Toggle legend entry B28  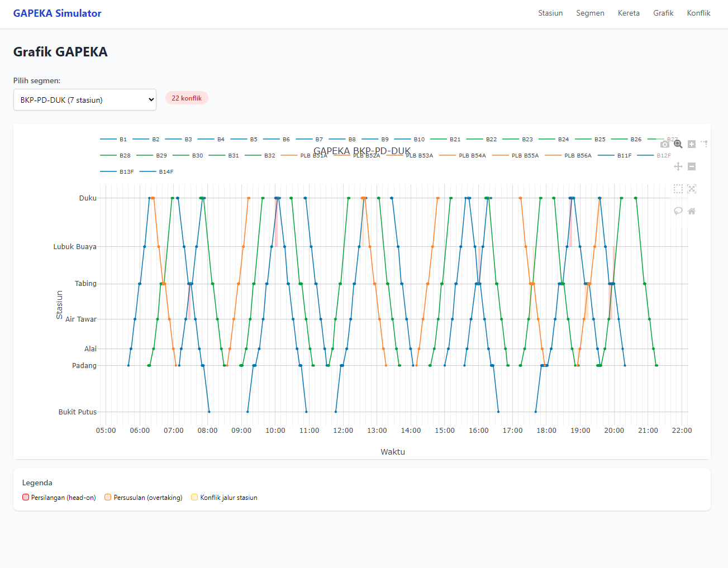tap(116, 155)
